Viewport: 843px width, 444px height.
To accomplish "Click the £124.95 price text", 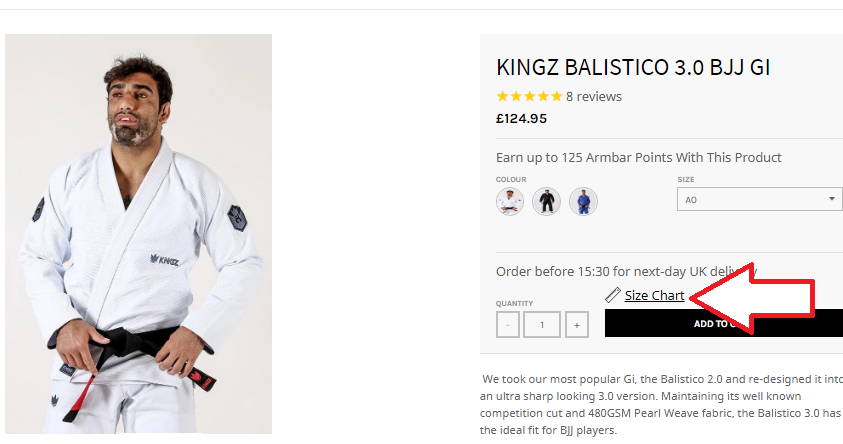I will (521, 119).
